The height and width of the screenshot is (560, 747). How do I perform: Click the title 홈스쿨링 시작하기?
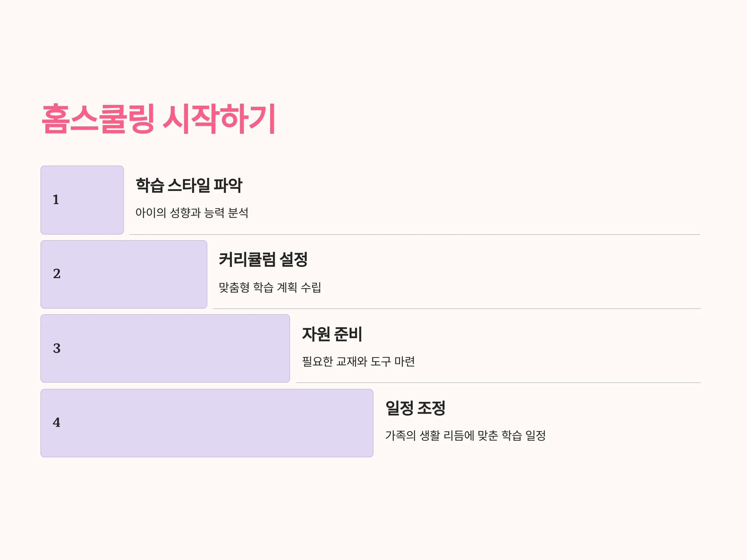[x=158, y=119]
